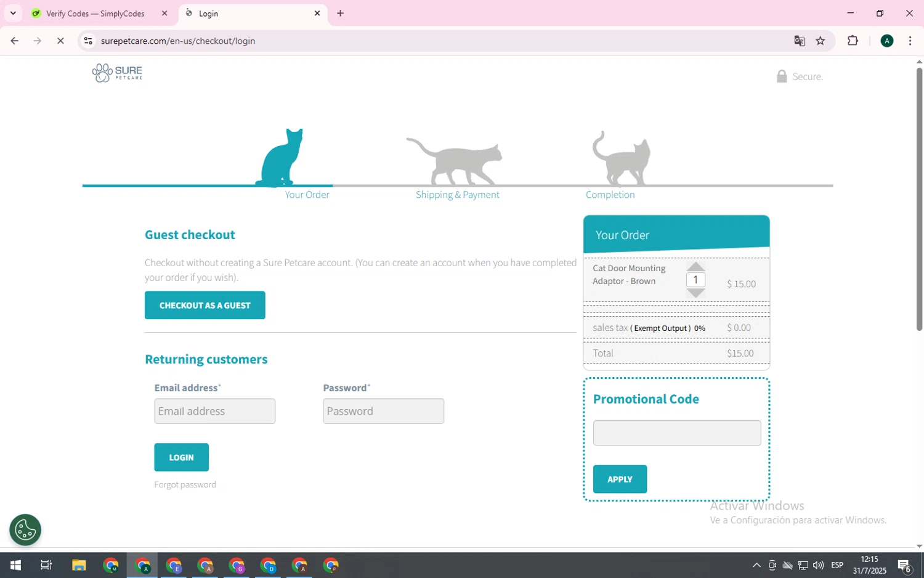Decrease quantity with the down arrow
This screenshot has width=924, height=578.
pos(695,293)
